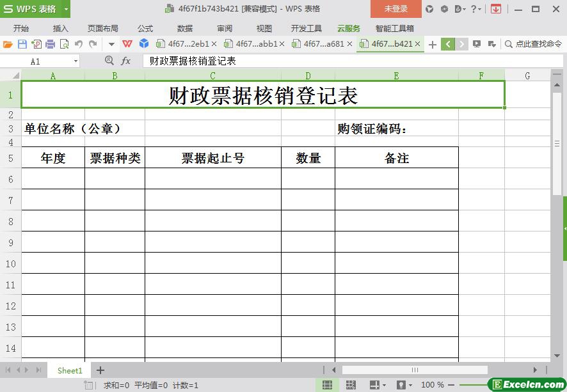Toggle page break preview view button

tap(351, 385)
